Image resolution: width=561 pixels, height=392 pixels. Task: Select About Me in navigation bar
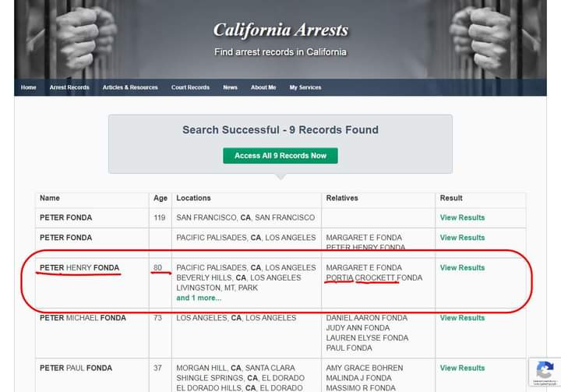point(263,87)
